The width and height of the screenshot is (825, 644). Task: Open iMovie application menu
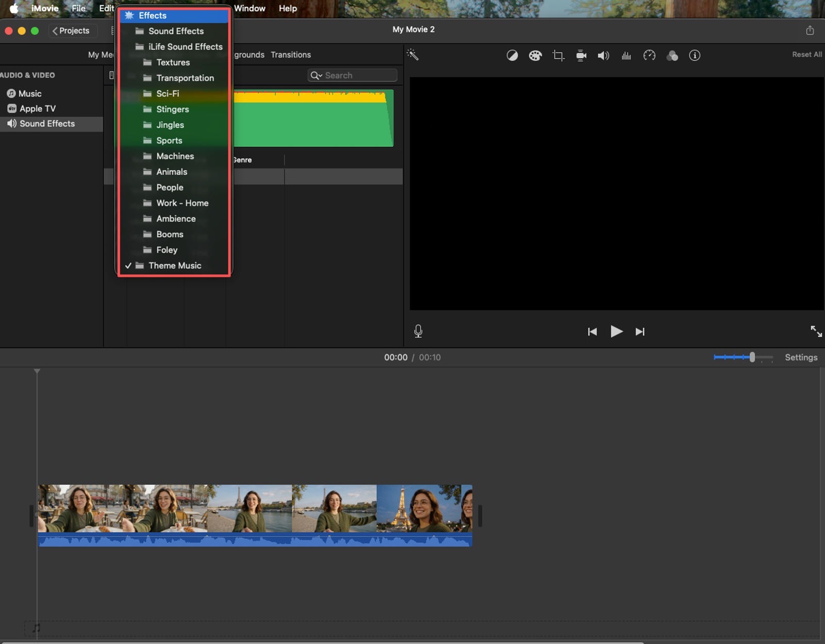(x=45, y=8)
